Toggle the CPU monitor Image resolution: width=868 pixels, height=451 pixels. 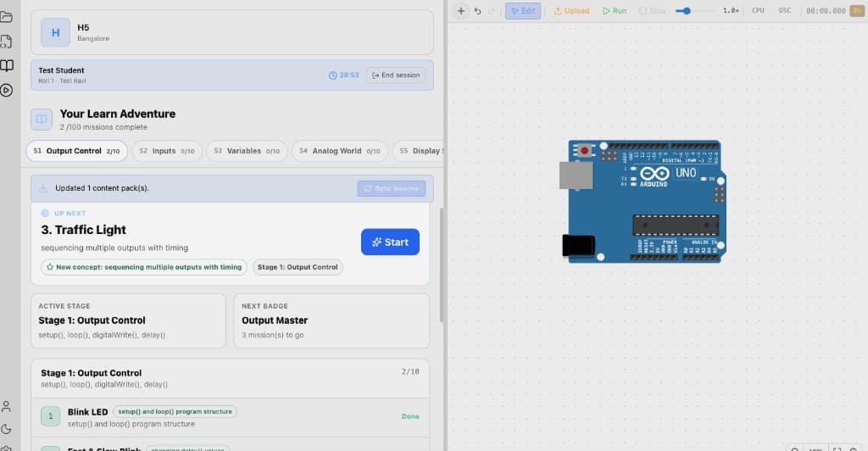click(x=758, y=10)
